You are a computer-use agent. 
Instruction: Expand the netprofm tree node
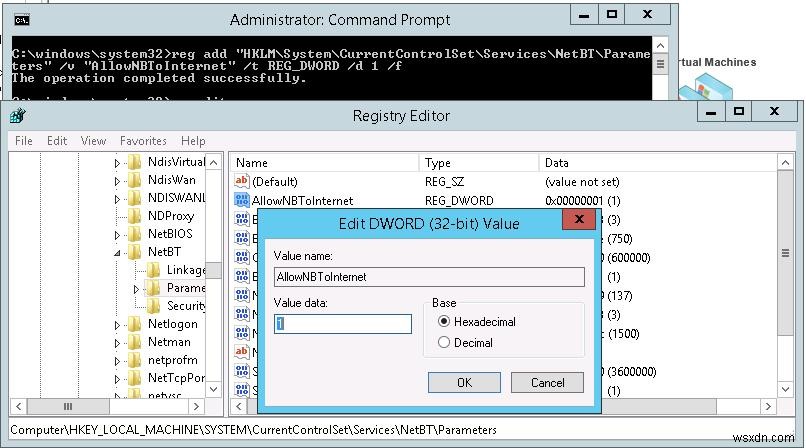tap(117, 361)
